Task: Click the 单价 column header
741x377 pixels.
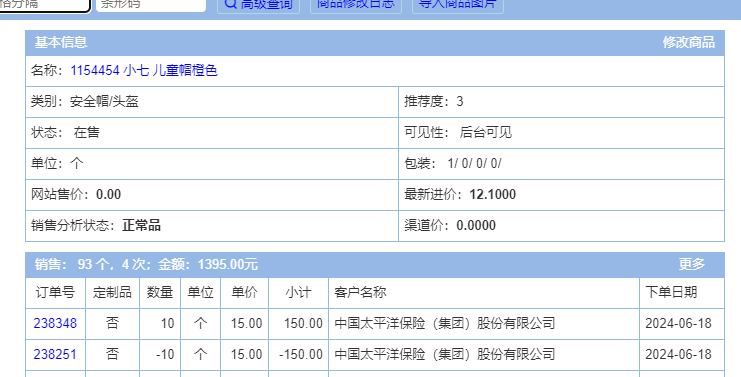Action: (244, 293)
